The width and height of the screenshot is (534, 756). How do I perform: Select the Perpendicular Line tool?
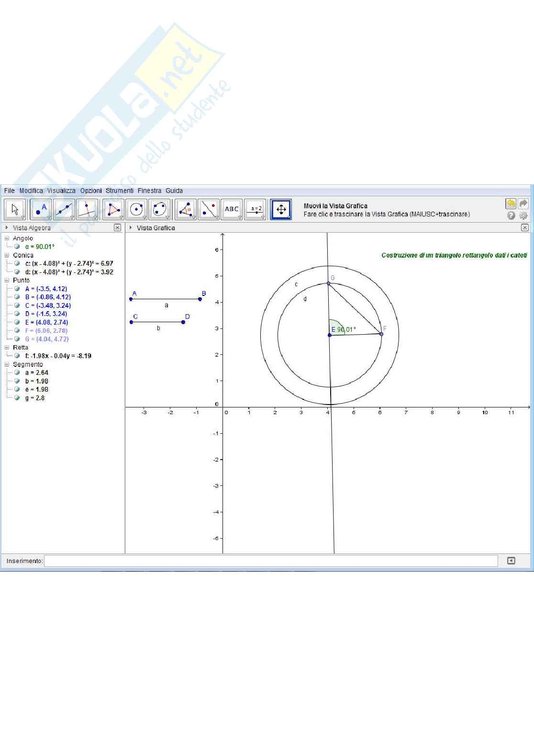click(x=87, y=209)
